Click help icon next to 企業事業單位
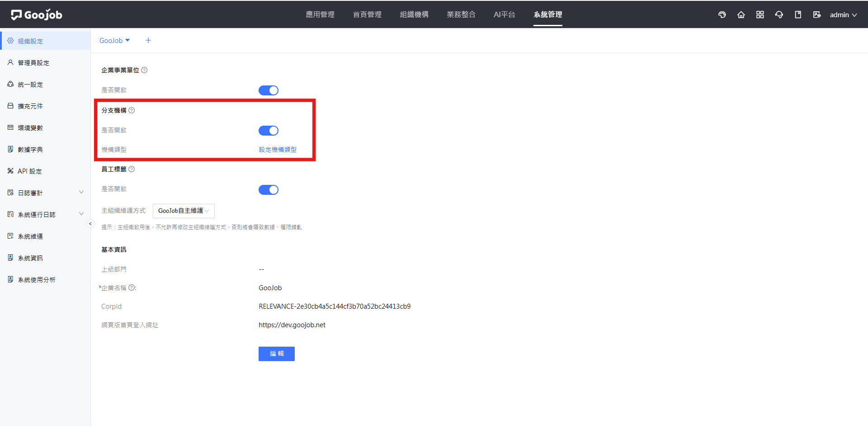This screenshot has width=868, height=428. point(144,70)
